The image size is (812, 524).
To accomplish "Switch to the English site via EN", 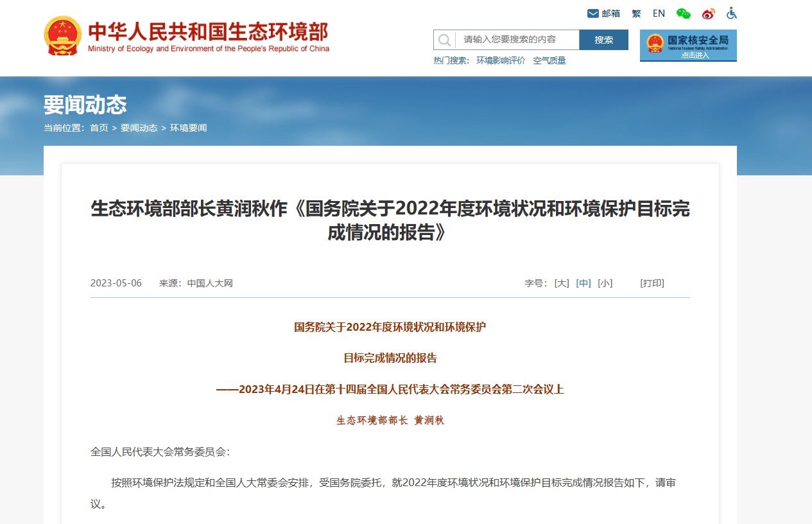I will click(659, 13).
